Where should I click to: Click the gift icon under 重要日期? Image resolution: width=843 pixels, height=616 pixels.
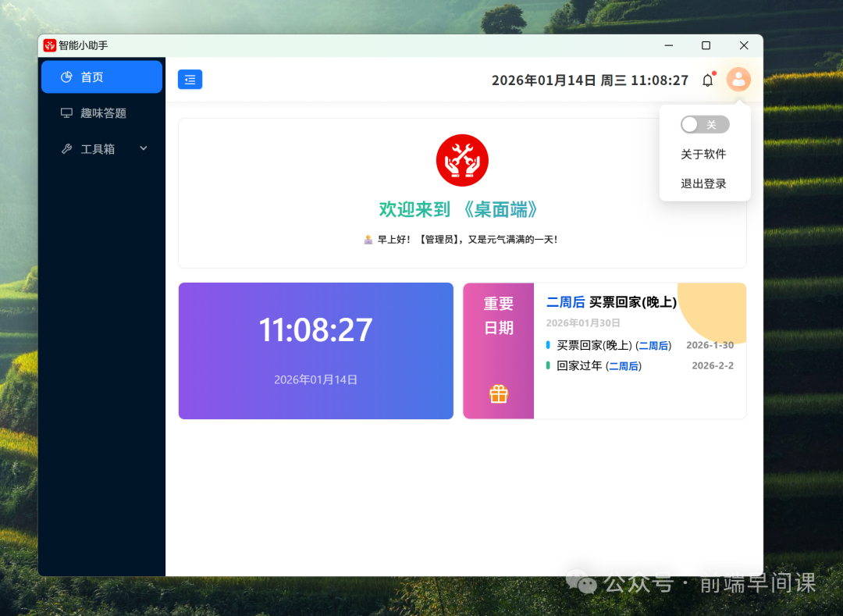[x=498, y=394]
